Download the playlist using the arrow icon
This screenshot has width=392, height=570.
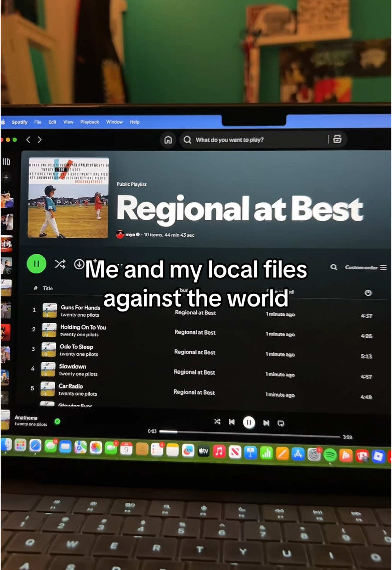(79, 264)
